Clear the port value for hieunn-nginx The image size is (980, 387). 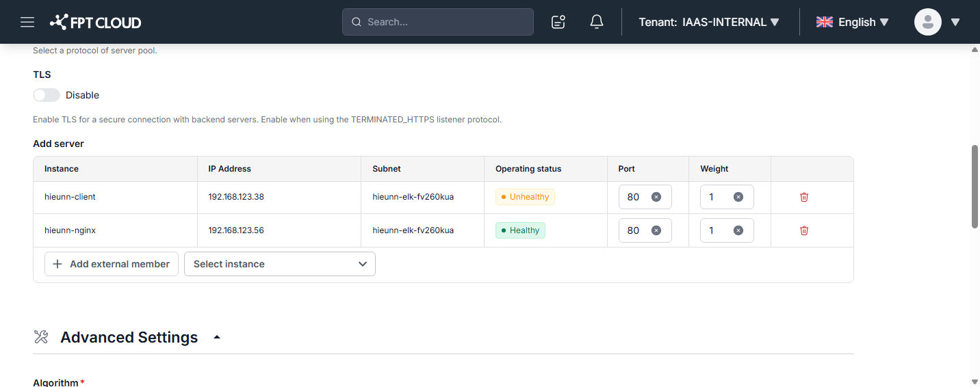[x=656, y=230]
